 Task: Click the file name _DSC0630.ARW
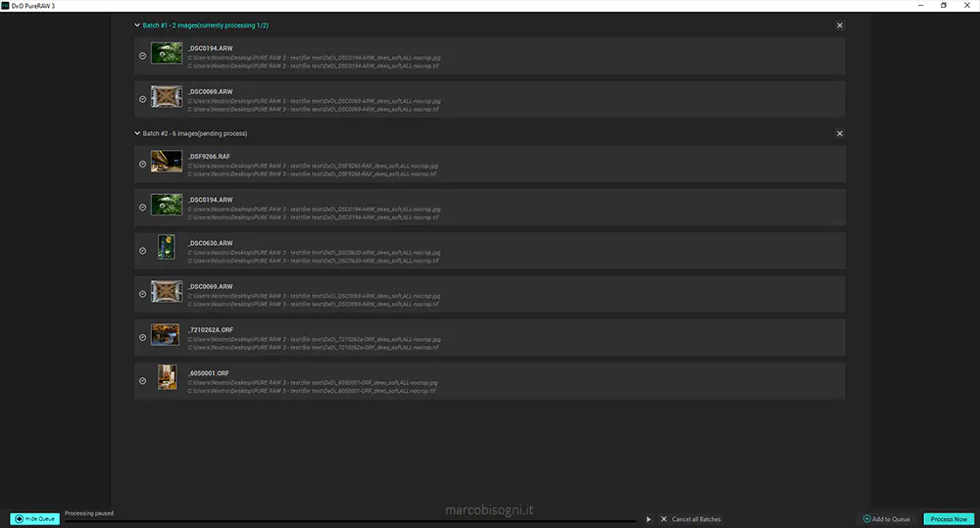click(x=211, y=243)
